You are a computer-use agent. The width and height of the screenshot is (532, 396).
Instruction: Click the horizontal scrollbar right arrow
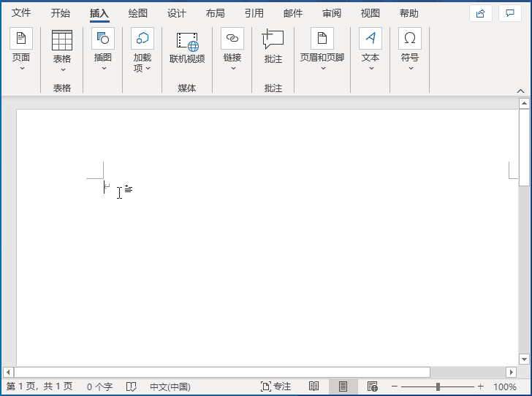(511, 372)
